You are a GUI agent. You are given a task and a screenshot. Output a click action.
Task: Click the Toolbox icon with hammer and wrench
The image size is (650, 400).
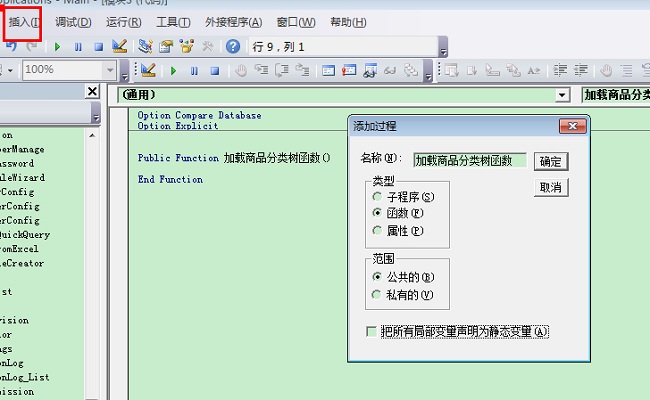[x=208, y=46]
